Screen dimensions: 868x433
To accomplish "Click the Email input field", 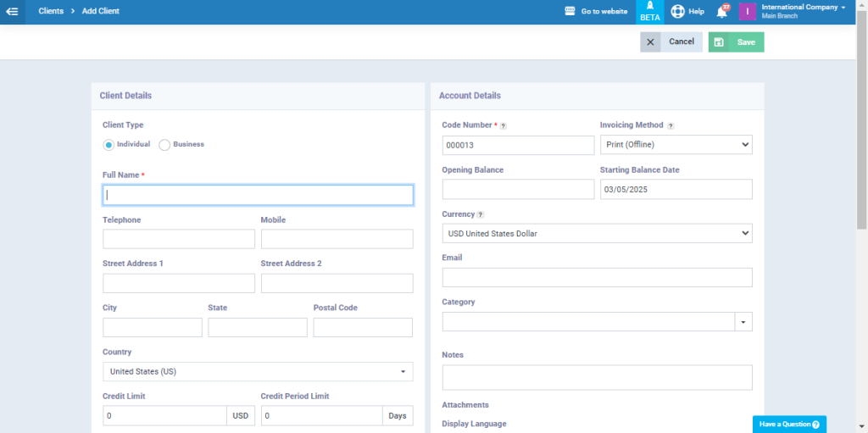I will (597, 277).
